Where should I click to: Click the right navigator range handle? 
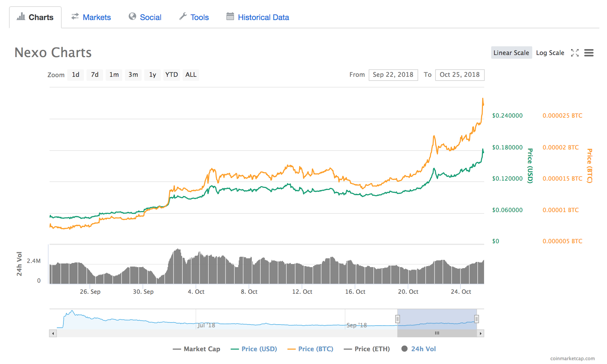coord(477,319)
